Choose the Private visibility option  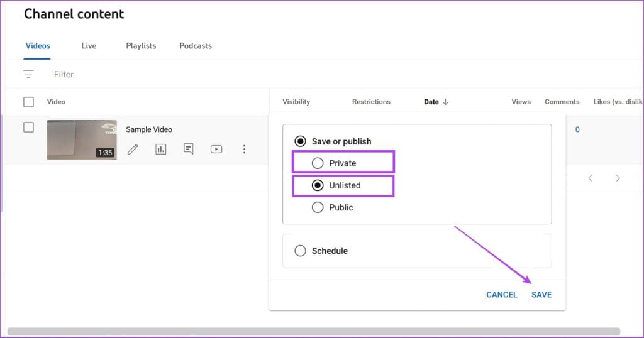click(x=318, y=163)
